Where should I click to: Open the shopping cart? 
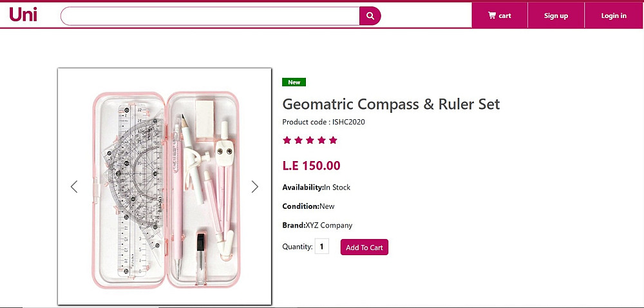pos(500,15)
